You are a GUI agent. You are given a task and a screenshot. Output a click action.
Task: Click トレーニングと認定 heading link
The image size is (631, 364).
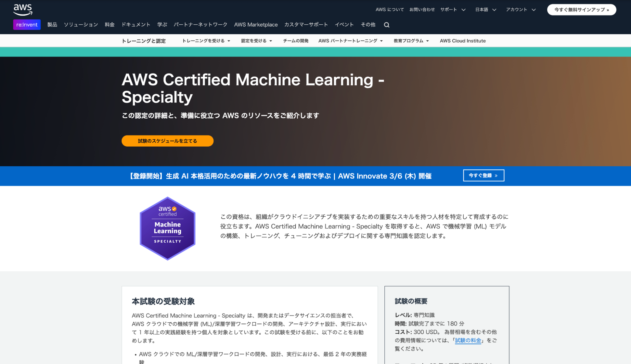pos(144,41)
